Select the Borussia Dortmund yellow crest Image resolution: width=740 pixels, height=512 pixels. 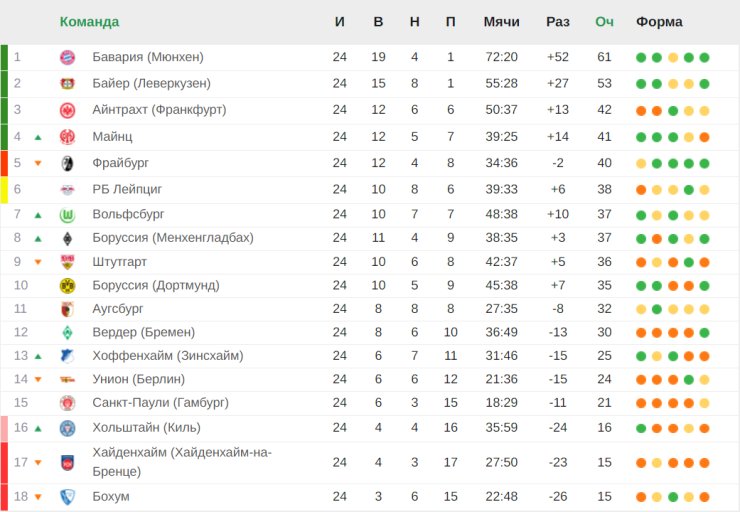pos(67,285)
